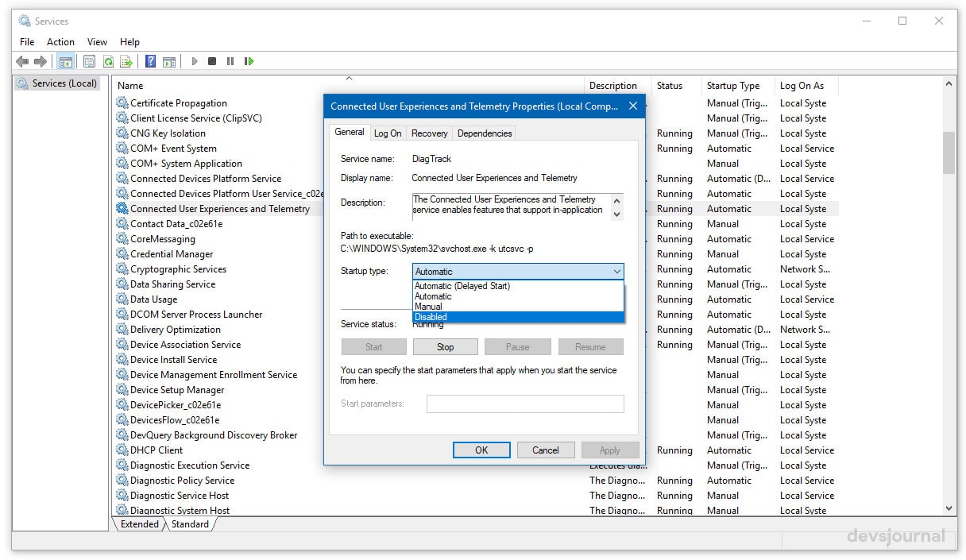Switch to the Standard view tab
The image size is (966, 560).
(x=191, y=524)
